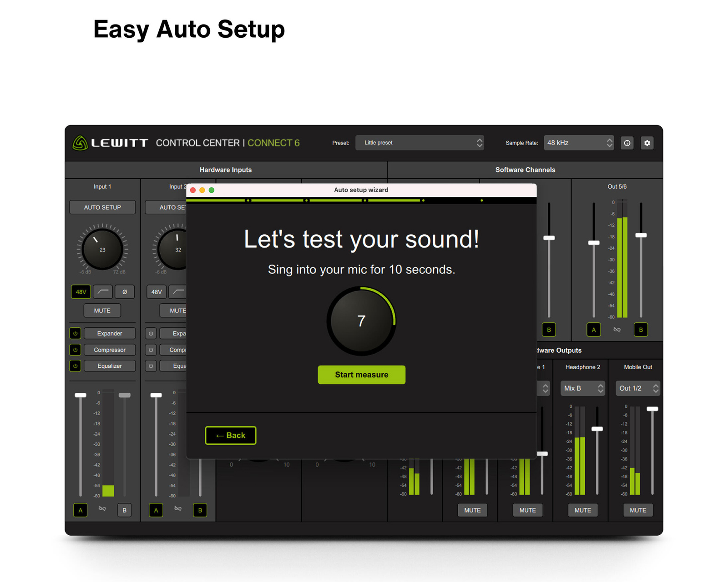Click AUTO SETUP for Input 1
Image resolution: width=728 pixels, height=582 pixels.
click(102, 207)
